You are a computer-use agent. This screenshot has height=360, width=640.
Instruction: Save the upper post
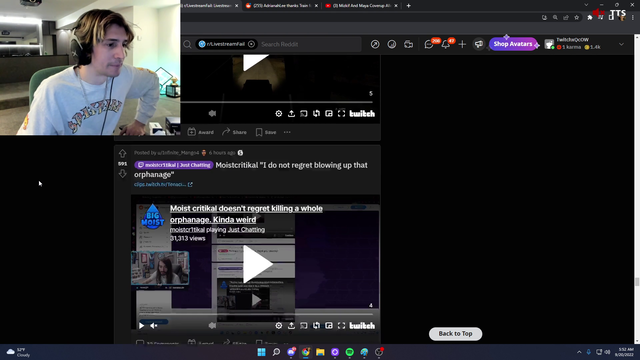[x=266, y=132]
